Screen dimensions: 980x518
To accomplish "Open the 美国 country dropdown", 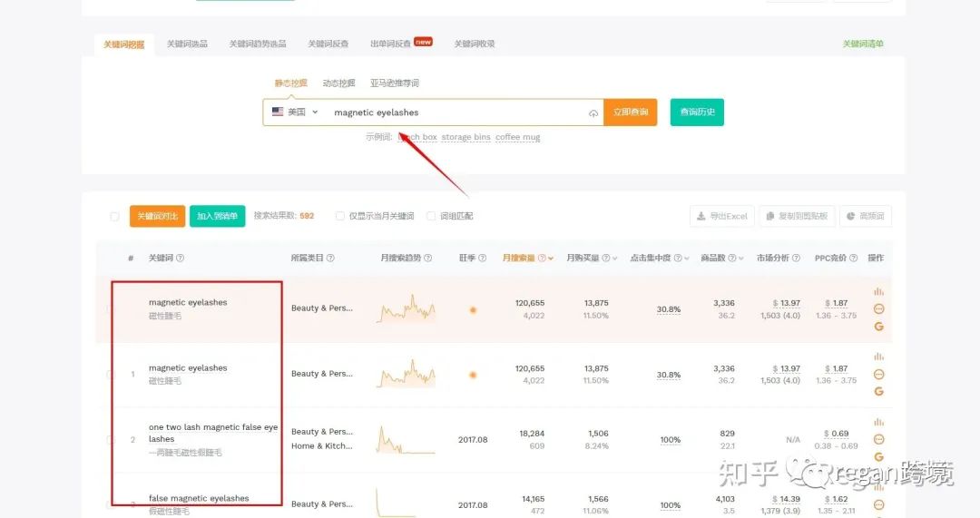I will [x=295, y=112].
